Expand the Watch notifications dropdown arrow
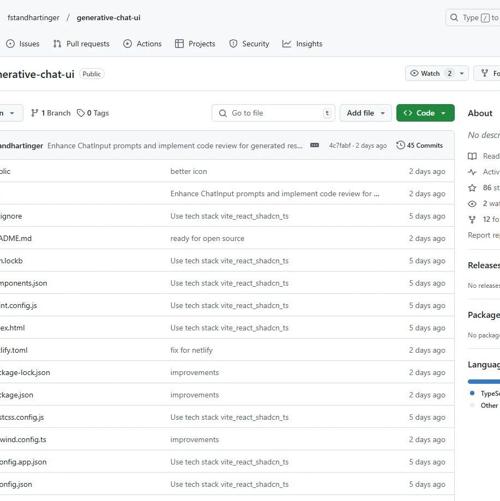This screenshot has width=500, height=501. pyautogui.click(x=462, y=73)
